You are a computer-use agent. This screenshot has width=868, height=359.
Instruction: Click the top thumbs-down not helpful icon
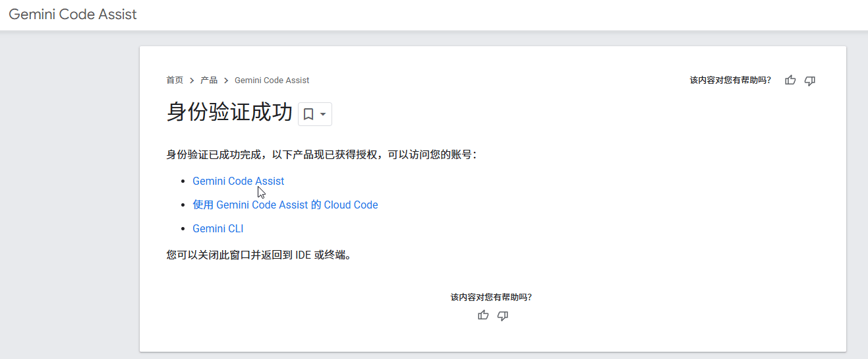[x=810, y=81]
